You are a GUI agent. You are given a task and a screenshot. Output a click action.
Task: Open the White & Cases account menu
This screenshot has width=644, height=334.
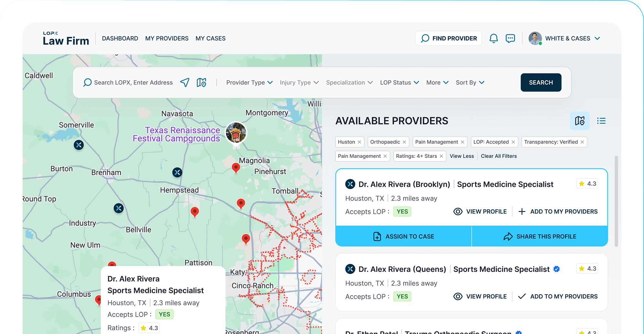tap(568, 38)
